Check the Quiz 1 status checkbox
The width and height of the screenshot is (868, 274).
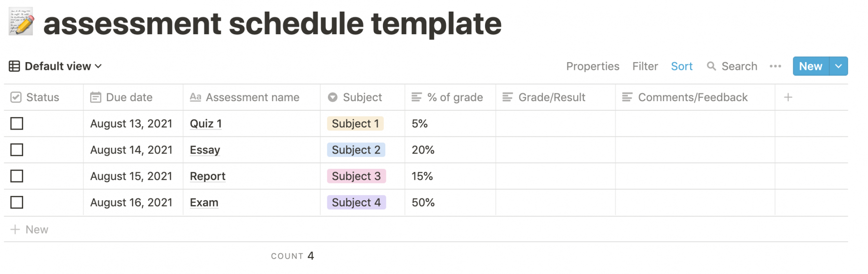tap(17, 124)
